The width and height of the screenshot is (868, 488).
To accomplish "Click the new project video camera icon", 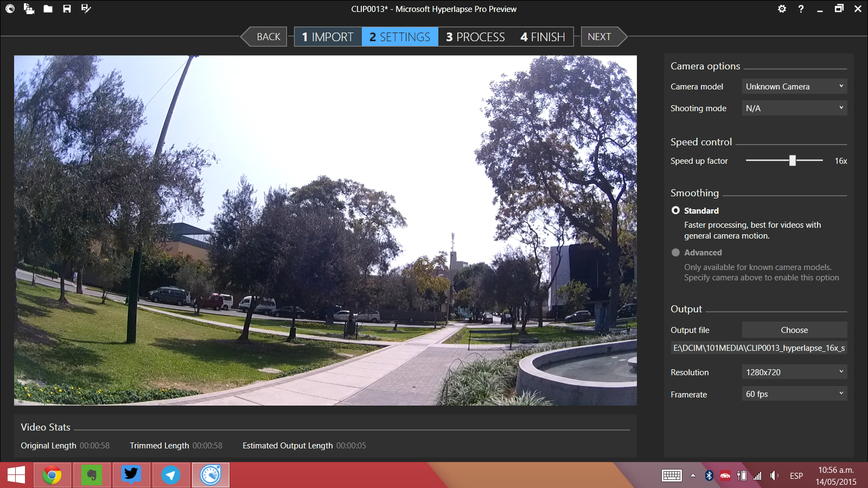I will point(29,9).
